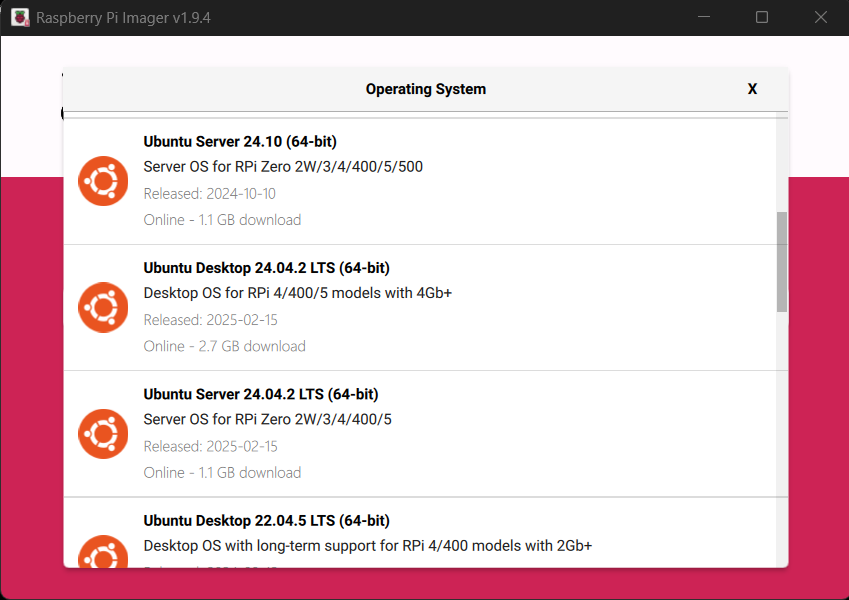Viewport: 849px width, 600px height.
Task: Maximize the Raspberry Pi Imager window
Action: click(x=762, y=17)
